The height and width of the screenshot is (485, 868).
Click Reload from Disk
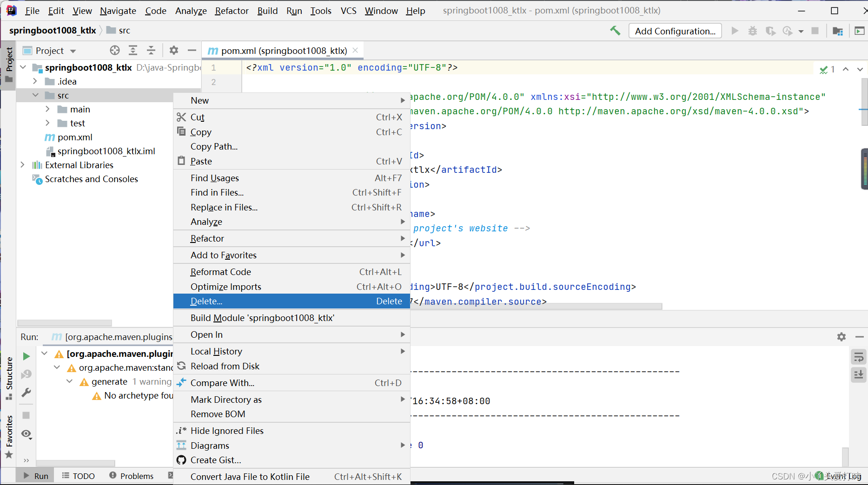pyautogui.click(x=292, y=366)
